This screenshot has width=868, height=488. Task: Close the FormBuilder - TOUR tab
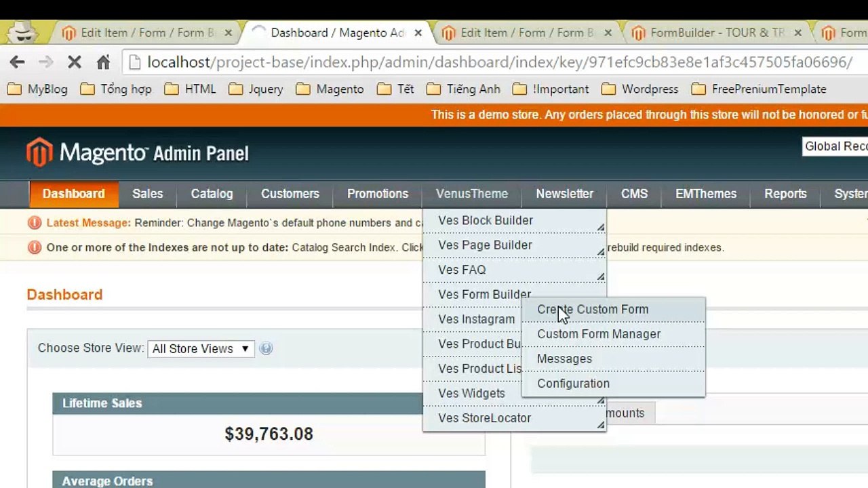point(798,33)
